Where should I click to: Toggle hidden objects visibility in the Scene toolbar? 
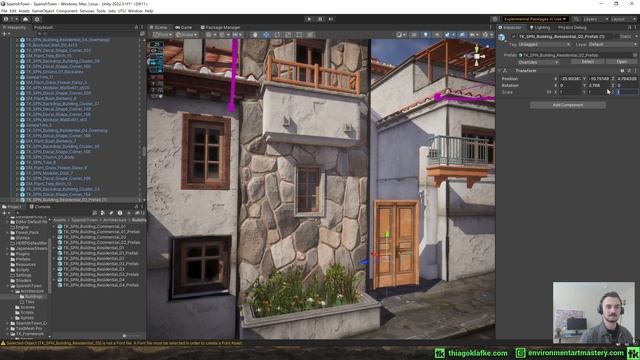(x=462, y=35)
